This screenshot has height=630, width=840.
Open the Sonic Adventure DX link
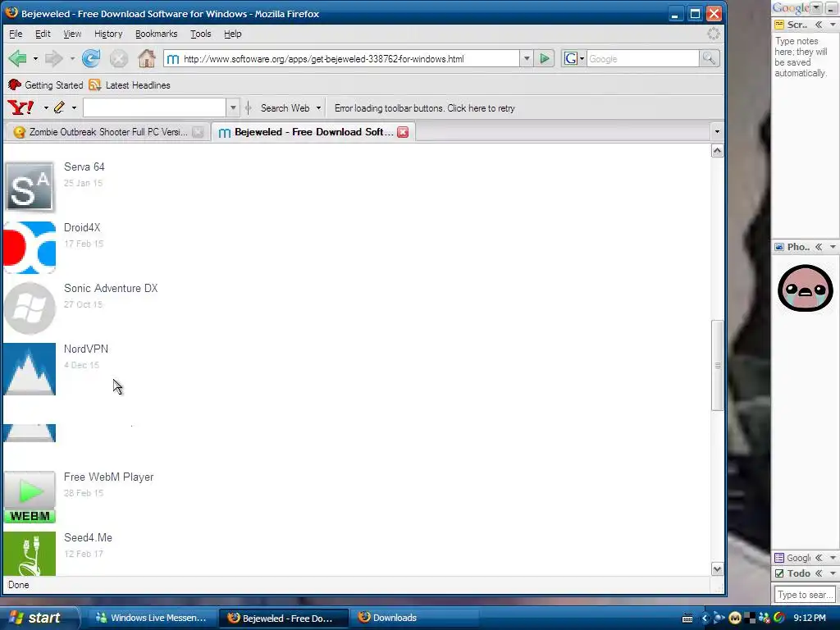111,288
